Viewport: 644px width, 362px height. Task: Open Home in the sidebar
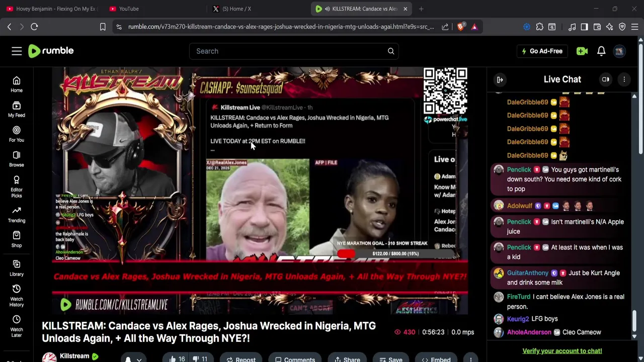[x=17, y=84]
